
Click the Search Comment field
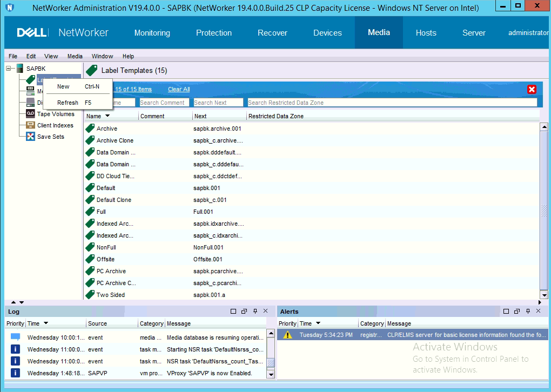[x=164, y=103]
